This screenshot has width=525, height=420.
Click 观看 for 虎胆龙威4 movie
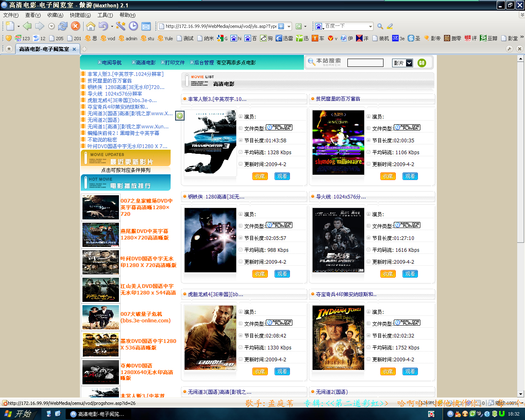(x=282, y=372)
